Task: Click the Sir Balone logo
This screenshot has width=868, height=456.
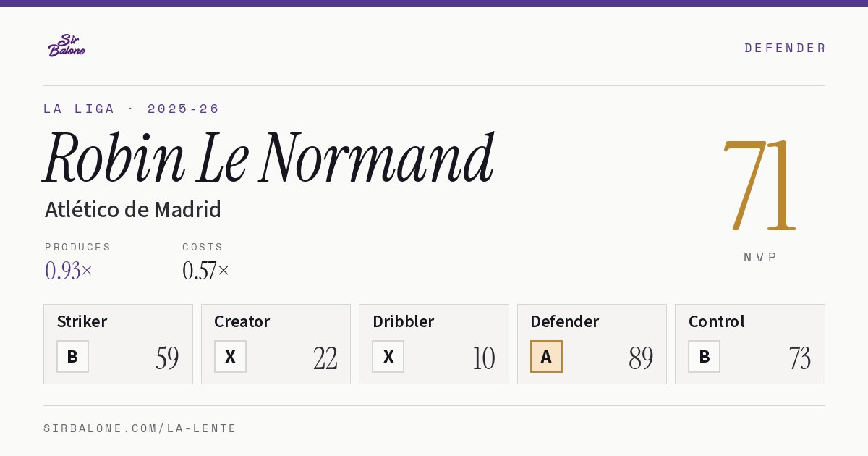Action: pyautogui.click(x=67, y=46)
